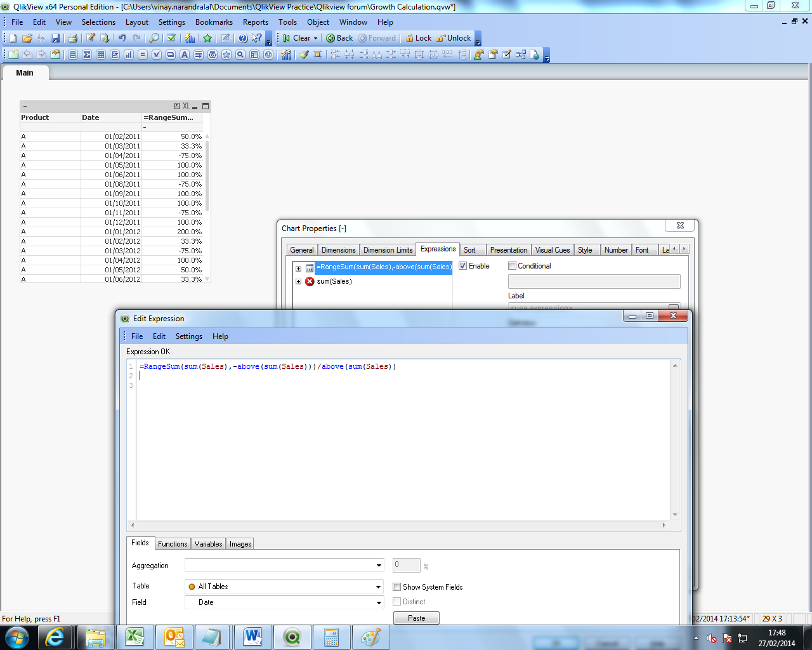Click the print icon in table caption
The image size is (812, 650).
tap(177, 106)
